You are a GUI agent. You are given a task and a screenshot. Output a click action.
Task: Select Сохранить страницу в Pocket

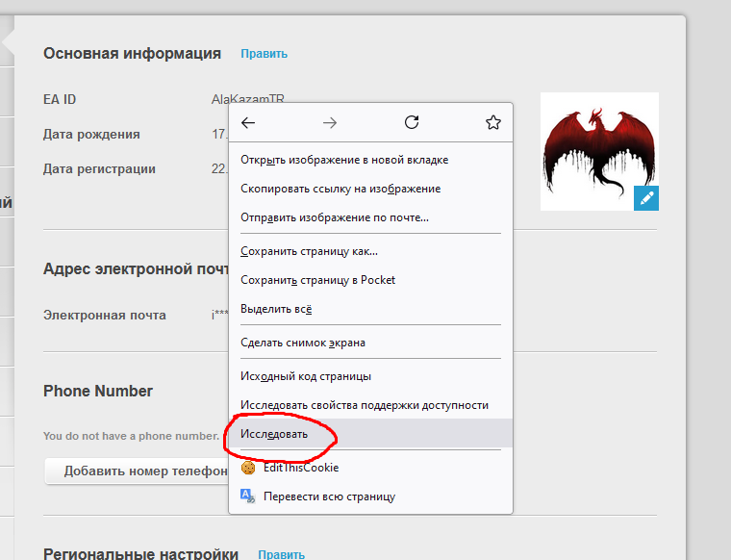[x=370, y=280]
